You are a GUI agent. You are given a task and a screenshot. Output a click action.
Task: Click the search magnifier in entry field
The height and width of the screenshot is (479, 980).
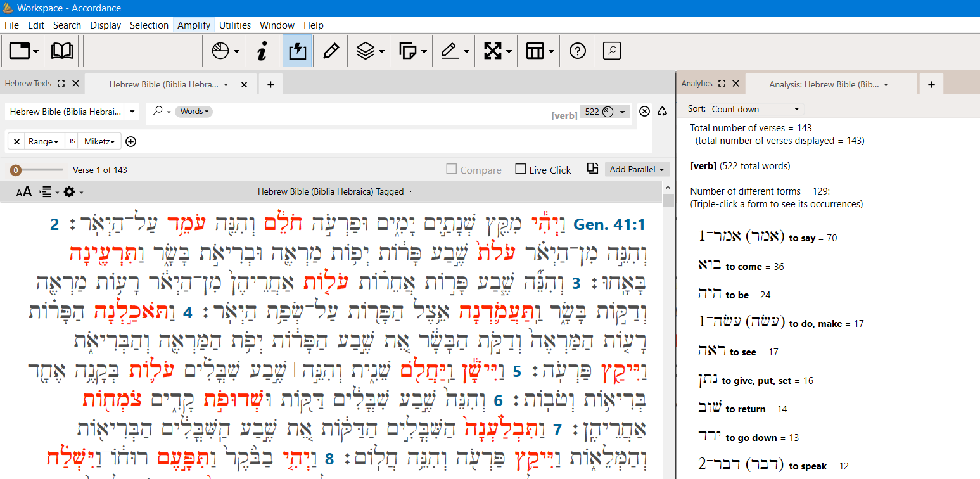[158, 112]
